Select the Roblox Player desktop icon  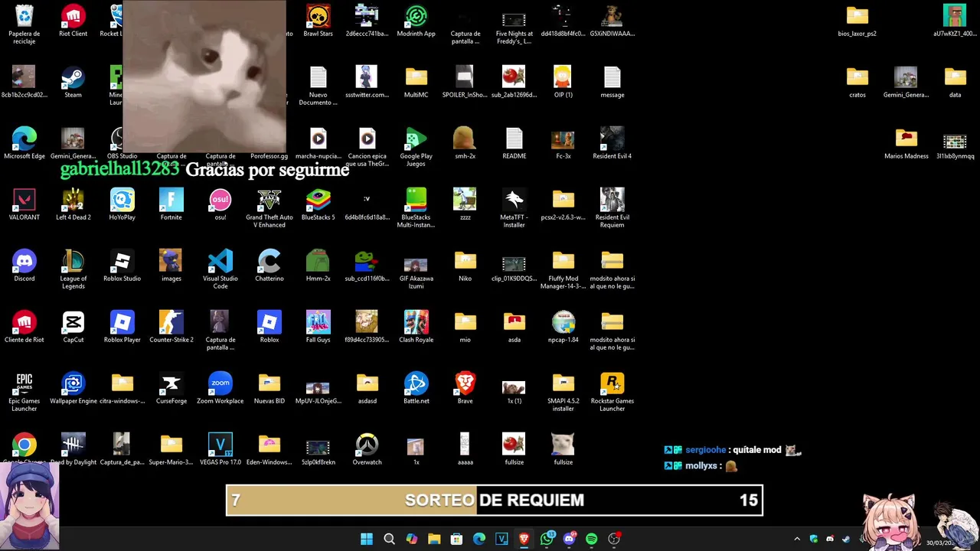coord(122,327)
